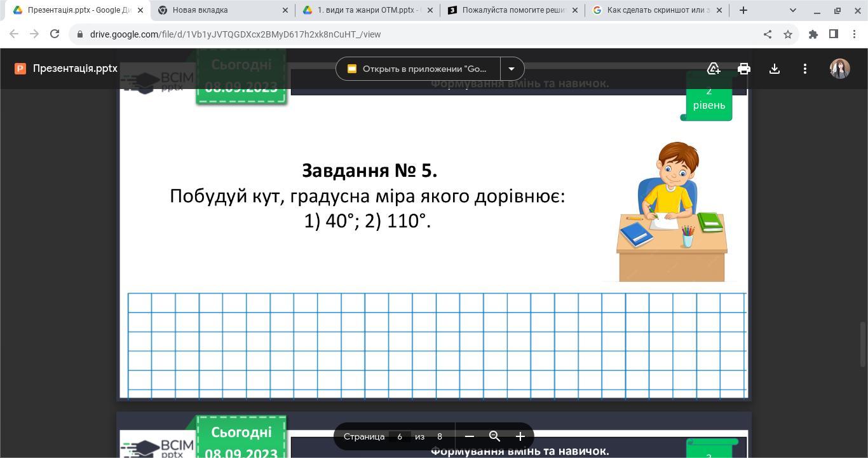This screenshot has height=458, width=868.
Task: Zoom in on the slide
Action: click(520, 436)
